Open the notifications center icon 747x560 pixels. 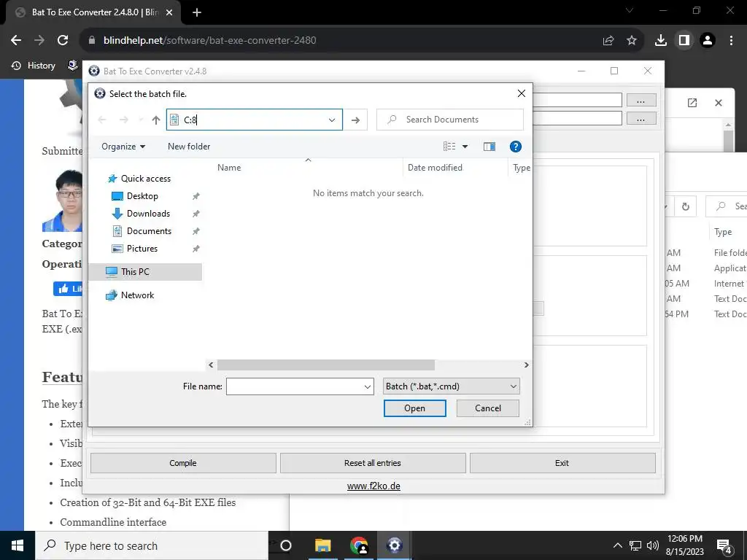(x=724, y=547)
